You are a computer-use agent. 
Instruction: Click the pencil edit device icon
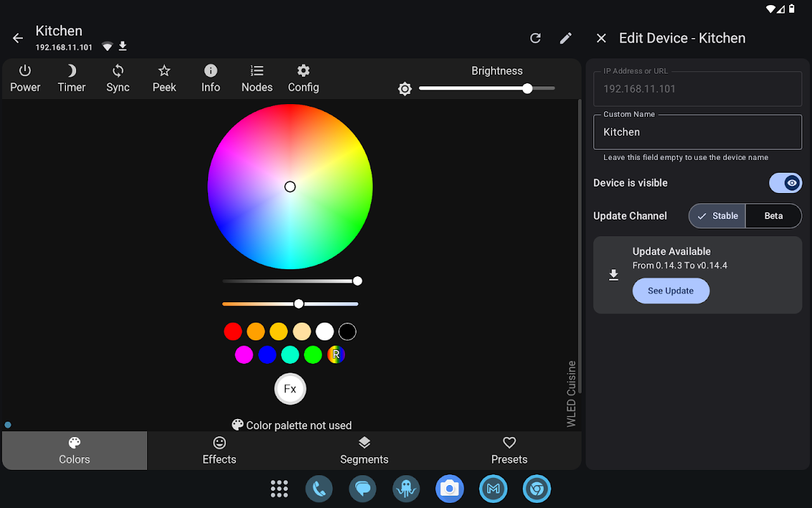coord(566,38)
